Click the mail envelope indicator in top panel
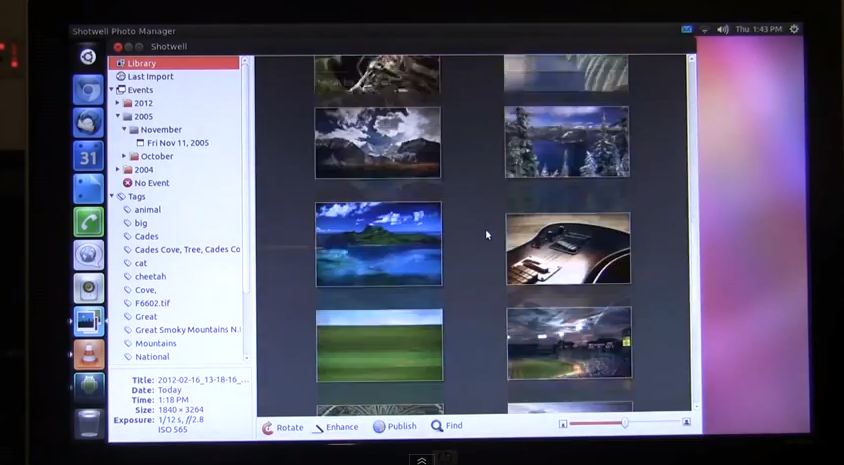 point(687,30)
